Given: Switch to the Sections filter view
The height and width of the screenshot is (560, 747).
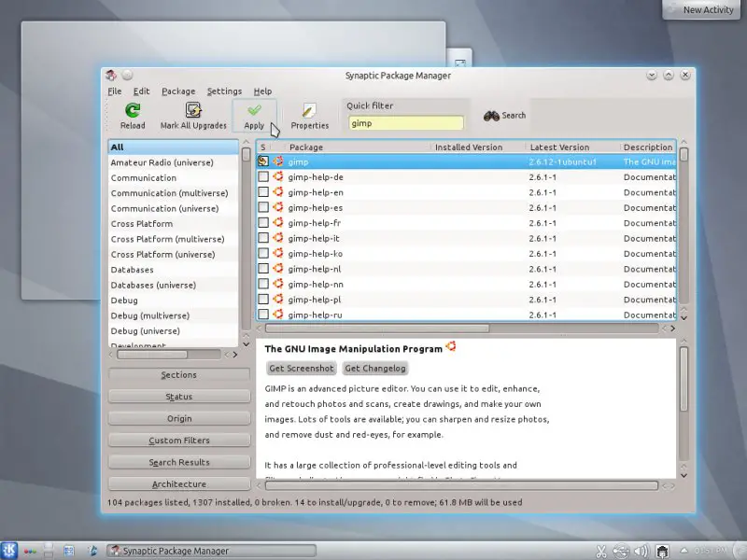Looking at the screenshot, I should click(179, 375).
